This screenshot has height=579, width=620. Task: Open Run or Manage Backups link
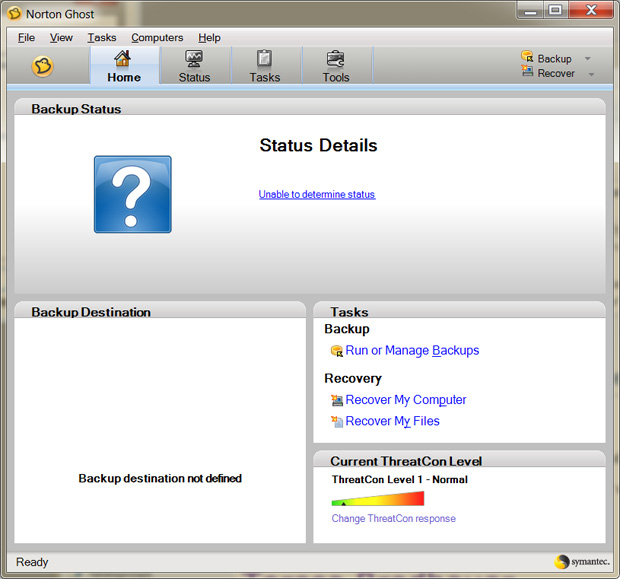tap(412, 350)
